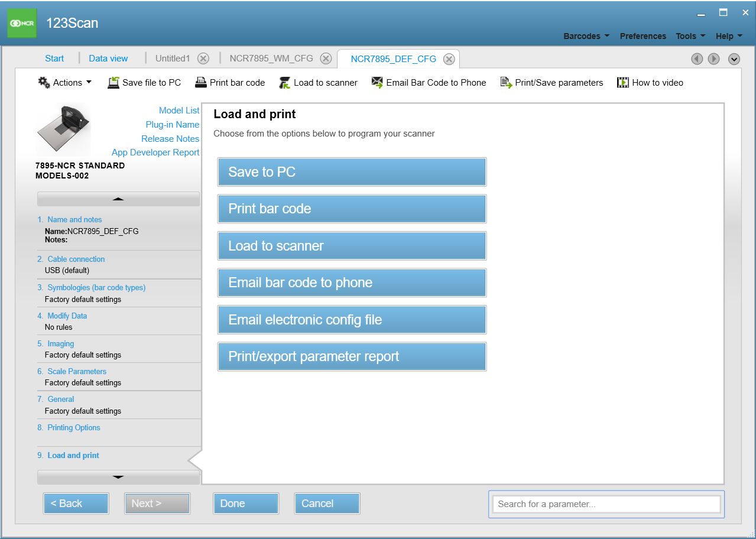Collapse steps with the up arrow bar

118,199
